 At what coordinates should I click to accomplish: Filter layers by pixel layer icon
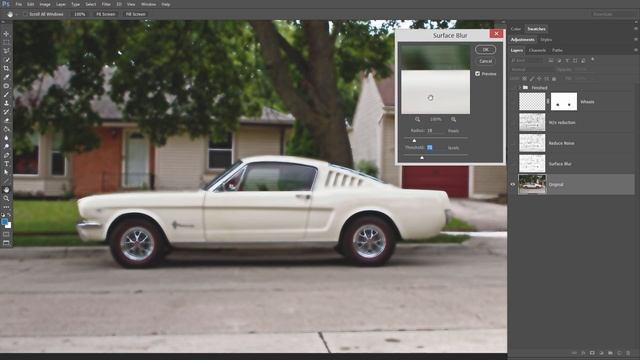[x=551, y=60]
